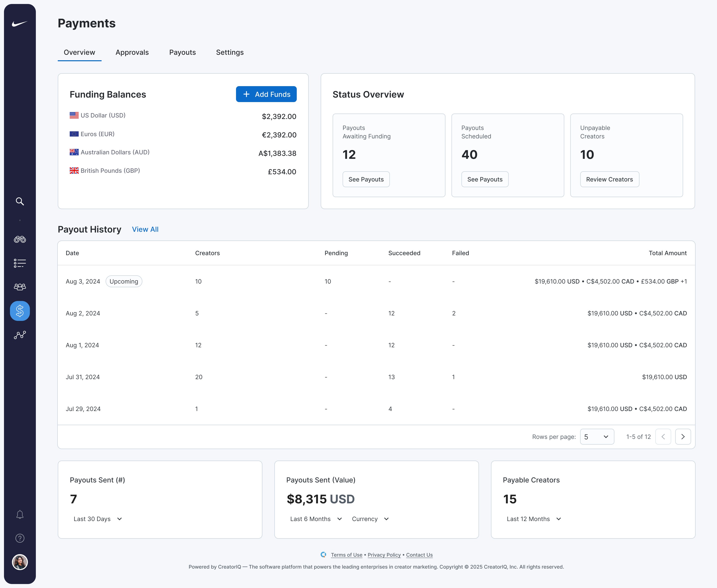Expand the Currency dropdown
This screenshot has height=588, width=717.
coord(370,519)
